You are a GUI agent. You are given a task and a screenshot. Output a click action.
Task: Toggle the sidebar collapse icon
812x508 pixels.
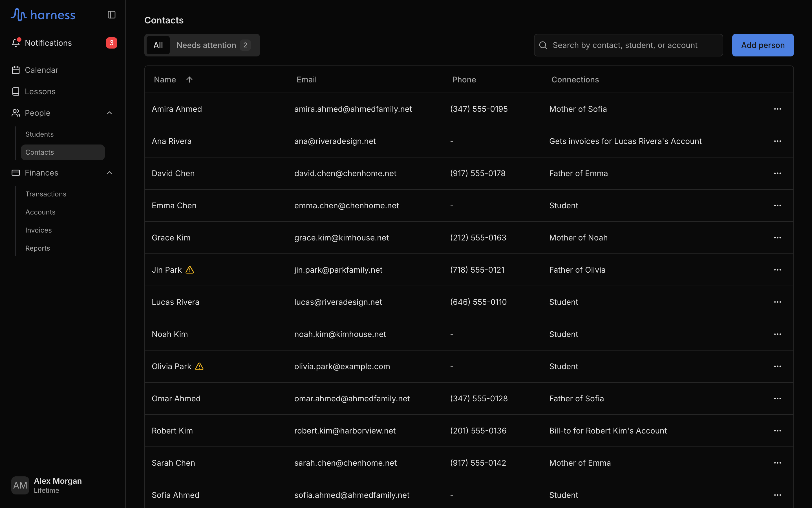click(x=111, y=15)
